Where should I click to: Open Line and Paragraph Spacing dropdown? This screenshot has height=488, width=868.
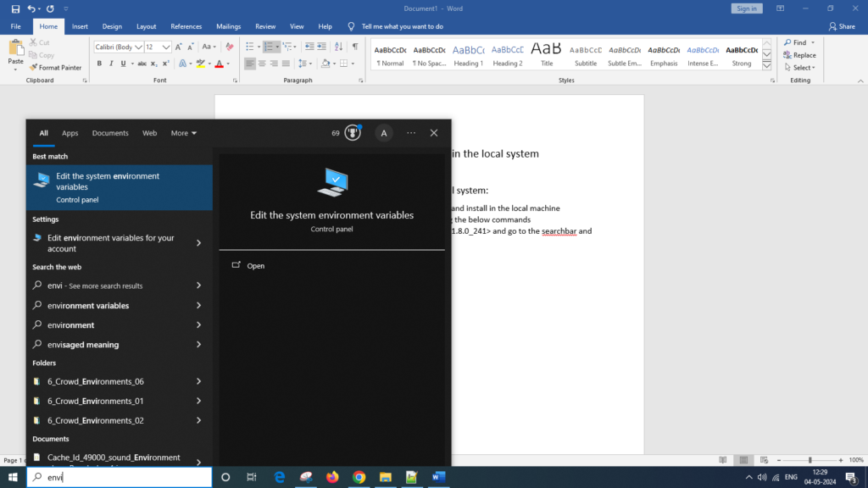304,64
